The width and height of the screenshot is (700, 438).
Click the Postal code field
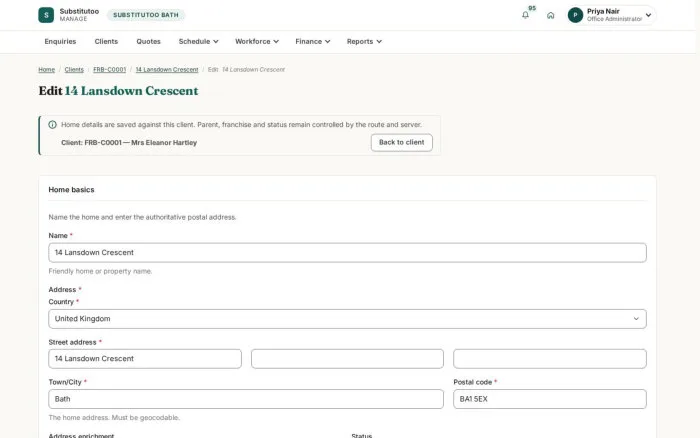(x=550, y=399)
